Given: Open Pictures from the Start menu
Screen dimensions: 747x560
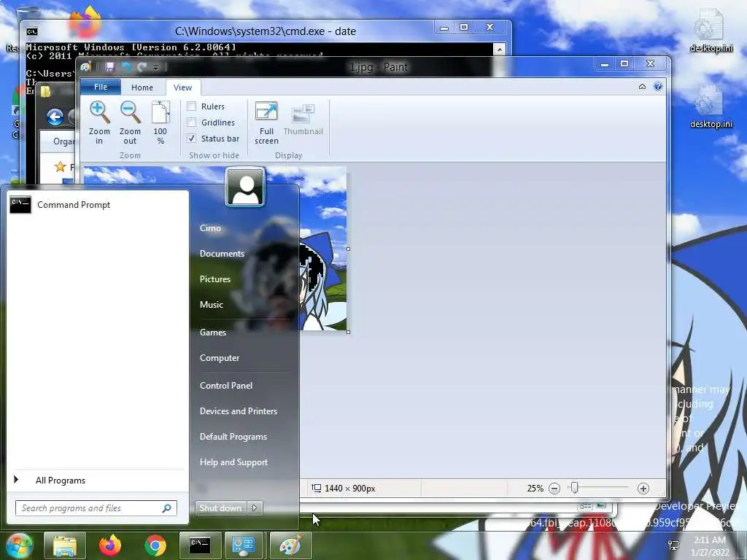Looking at the screenshot, I should click(x=215, y=279).
